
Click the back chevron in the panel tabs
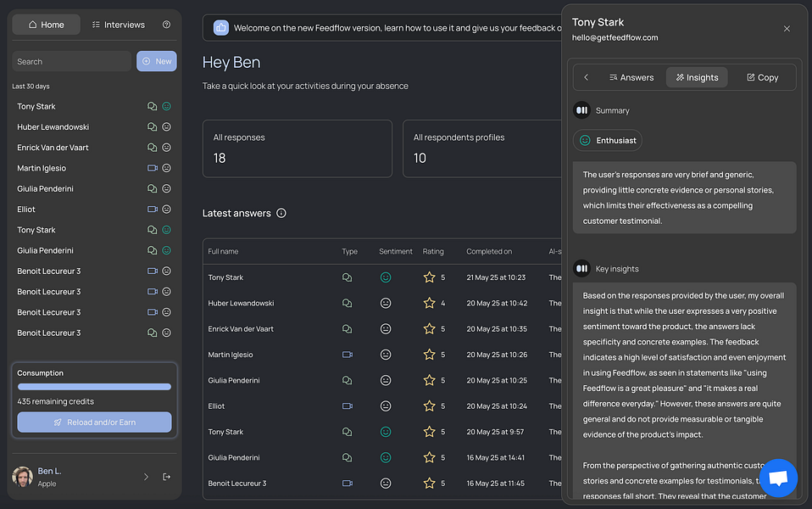pos(586,77)
